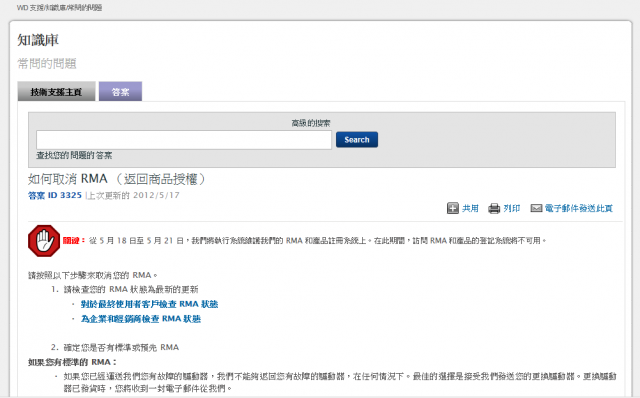
Task: Click the printer icon
Action: 494,208
